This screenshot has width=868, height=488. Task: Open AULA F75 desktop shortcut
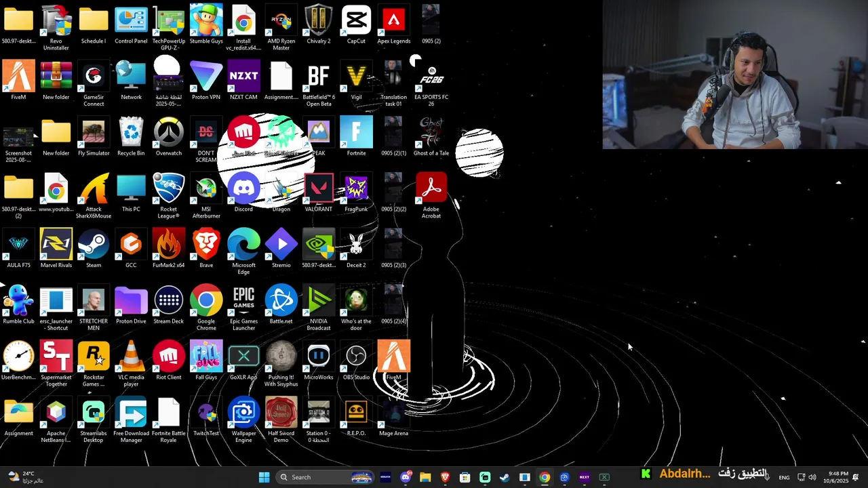tap(18, 249)
